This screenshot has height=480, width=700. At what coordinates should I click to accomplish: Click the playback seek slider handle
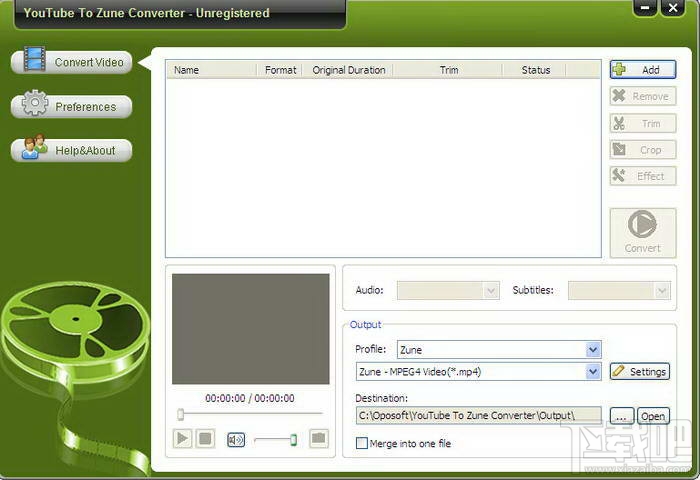tap(180, 414)
